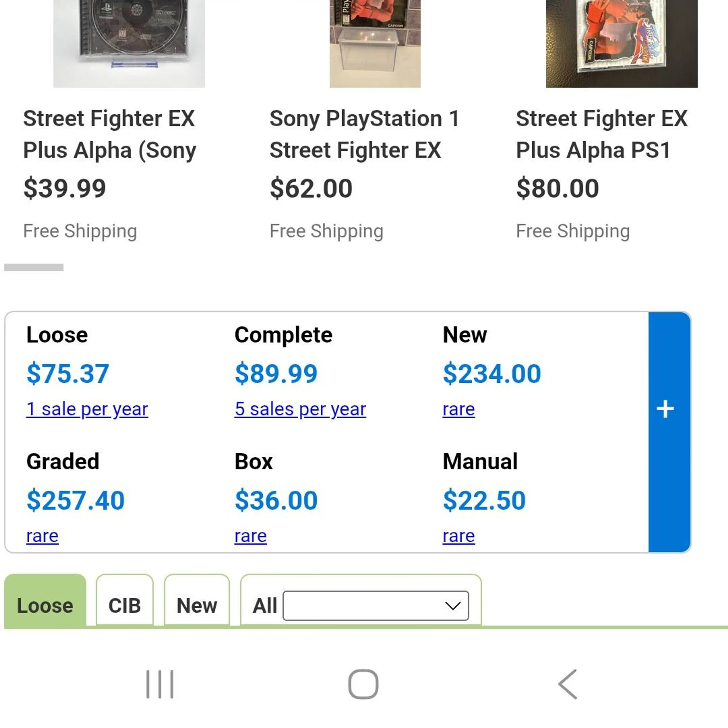Click the listings carousel horizontal scrollbar
Screen dimensions: 728x728
(x=34, y=267)
